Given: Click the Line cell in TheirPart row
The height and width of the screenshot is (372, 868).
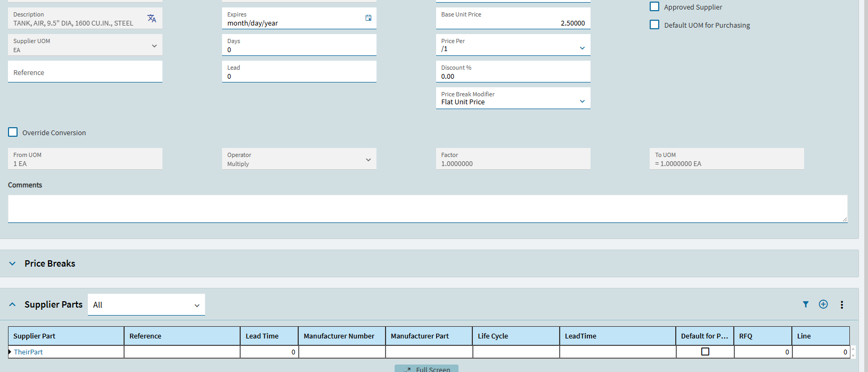Looking at the screenshot, I should click(x=821, y=352).
